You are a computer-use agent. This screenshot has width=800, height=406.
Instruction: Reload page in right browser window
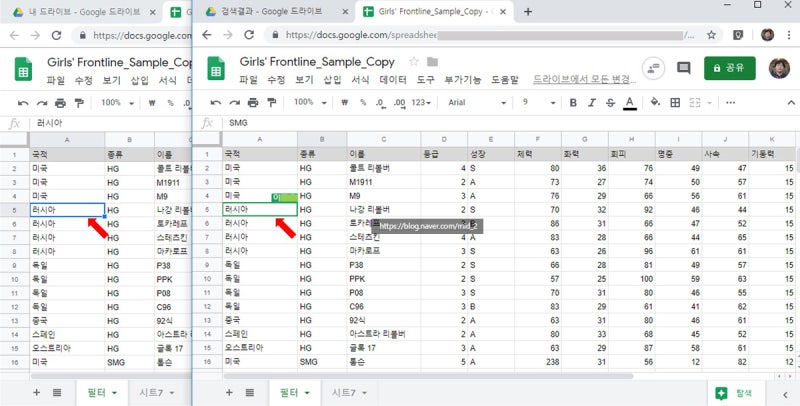[x=249, y=35]
